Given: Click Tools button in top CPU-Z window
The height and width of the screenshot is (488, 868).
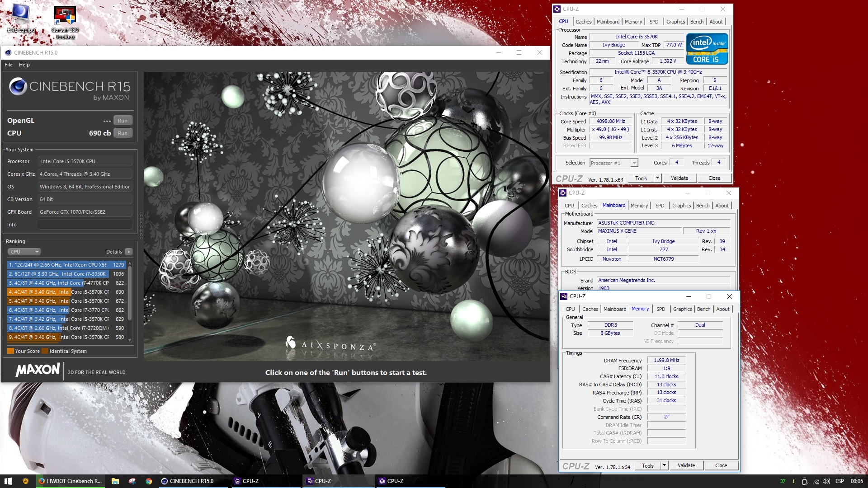Looking at the screenshot, I should pyautogui.click(x=641, y=178).
